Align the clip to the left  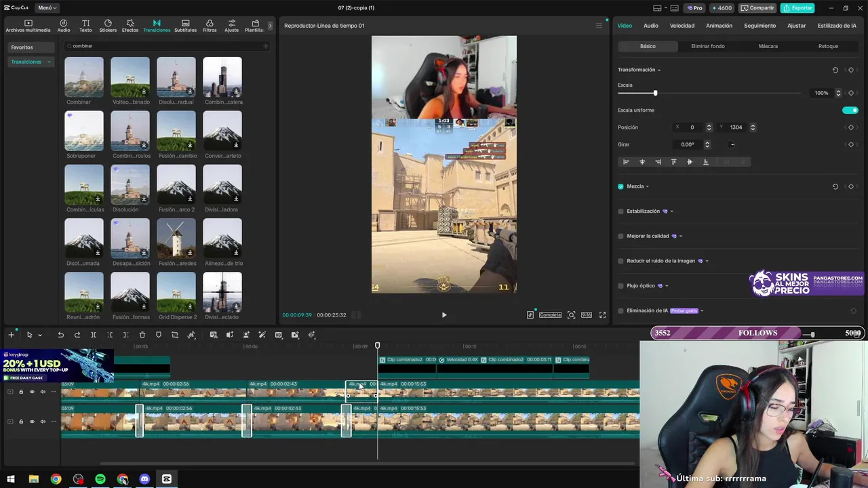click(x=626, y=162)
